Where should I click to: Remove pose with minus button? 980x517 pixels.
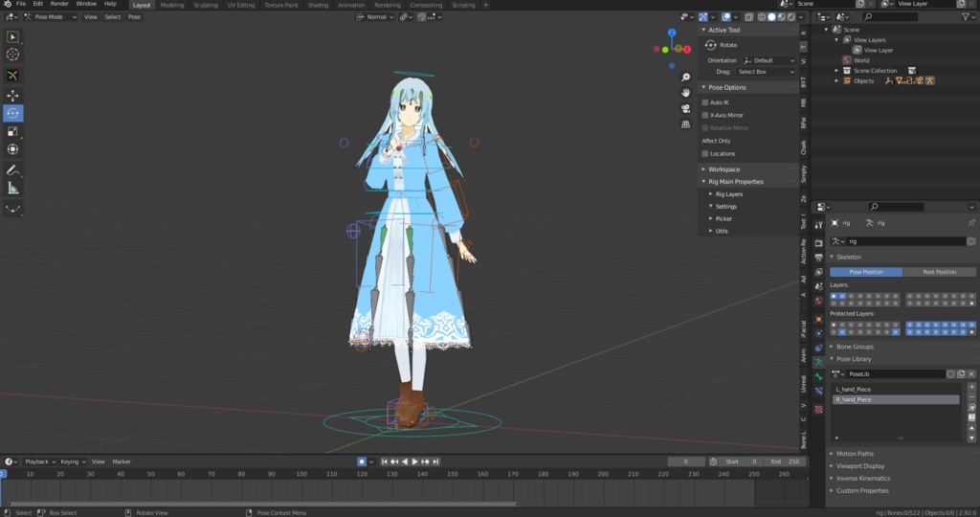(971, 397)
